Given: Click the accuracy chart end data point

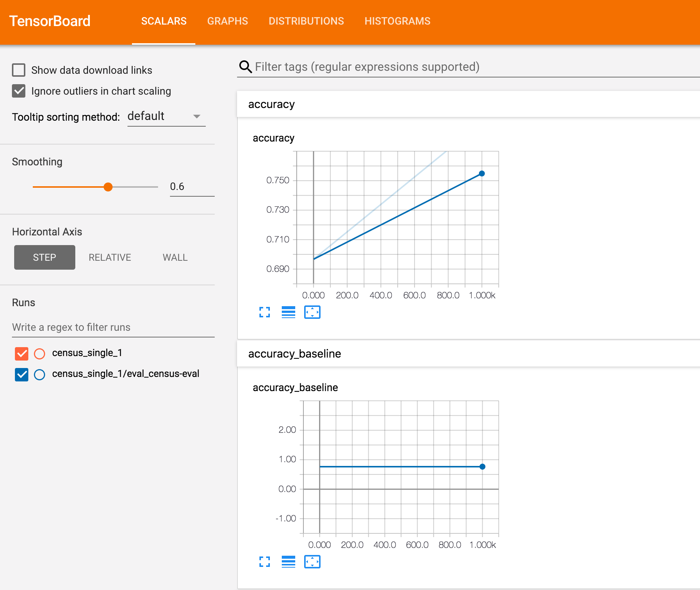Looking at the screenshot, I should pos(482,174).
